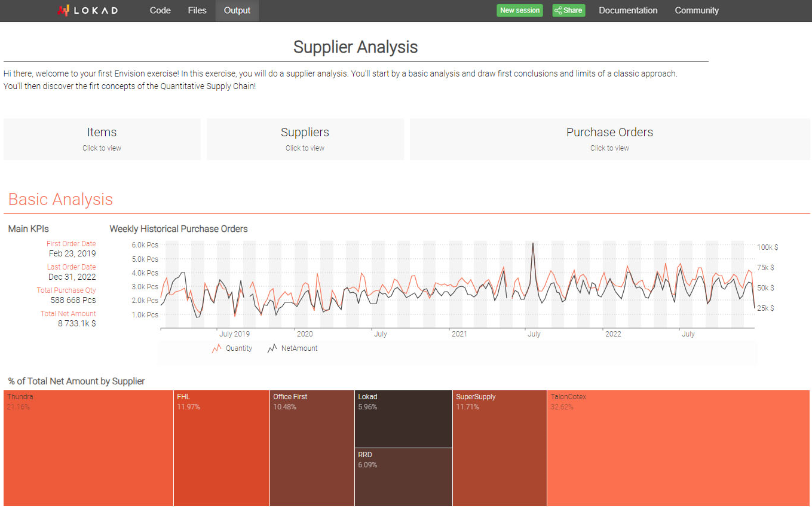Click the share icon inside the green Share button
Image resolution: width=812 pixels, height=508 pixels.
pyautogui.click(x=559, y=10)
